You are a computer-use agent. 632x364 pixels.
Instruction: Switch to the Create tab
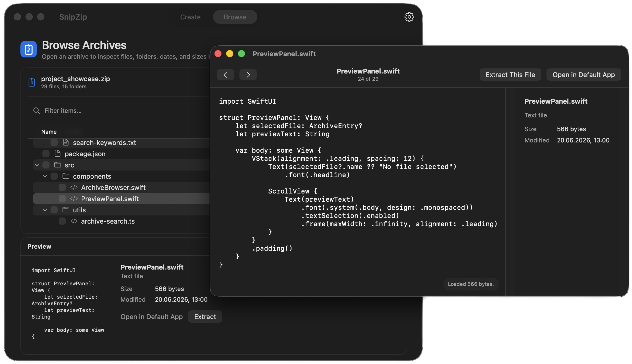click(190, 17)
